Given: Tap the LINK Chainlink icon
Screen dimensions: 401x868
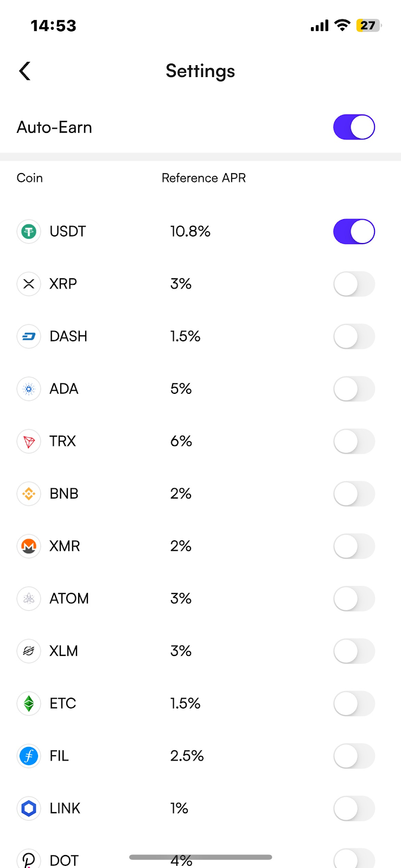Looking at the screenshot, I should pyautogui.click(x=29, y=808).
